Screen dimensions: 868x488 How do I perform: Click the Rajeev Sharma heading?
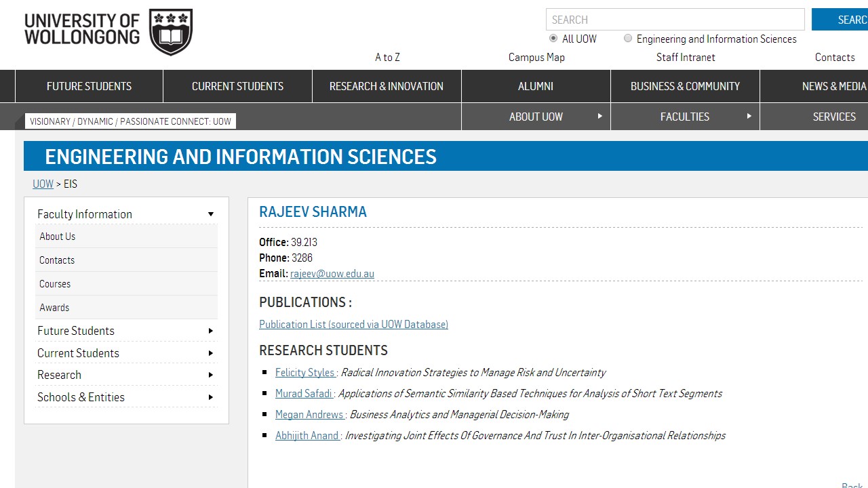[313, 211]
